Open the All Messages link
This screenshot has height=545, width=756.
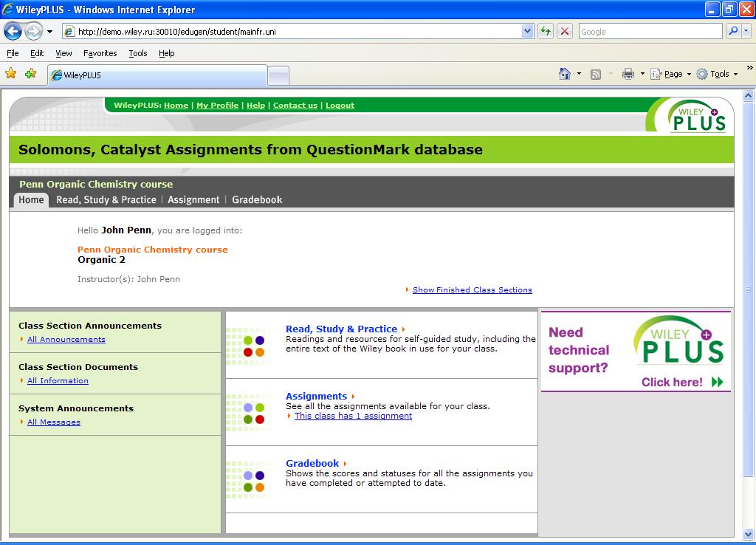click(53, 422)
